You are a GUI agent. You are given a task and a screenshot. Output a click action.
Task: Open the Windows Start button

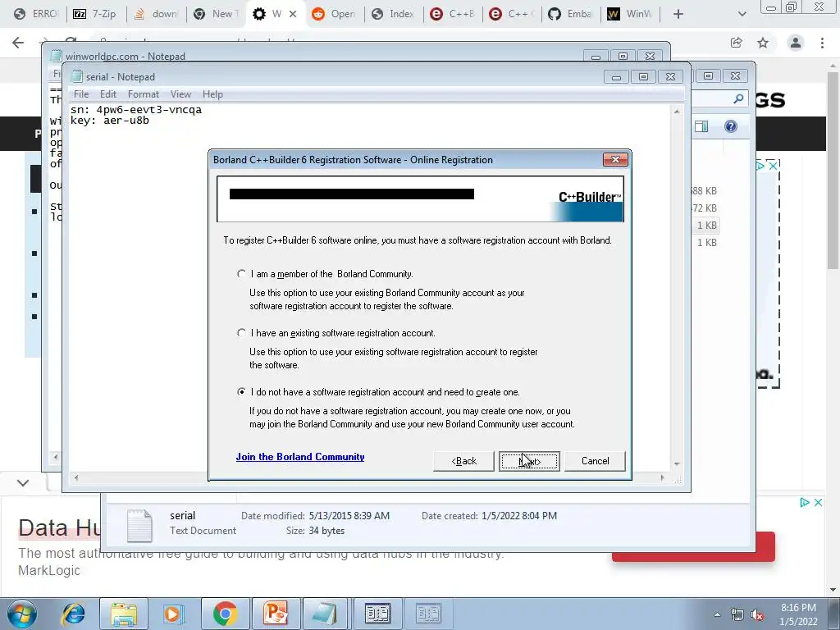point(21,614)
